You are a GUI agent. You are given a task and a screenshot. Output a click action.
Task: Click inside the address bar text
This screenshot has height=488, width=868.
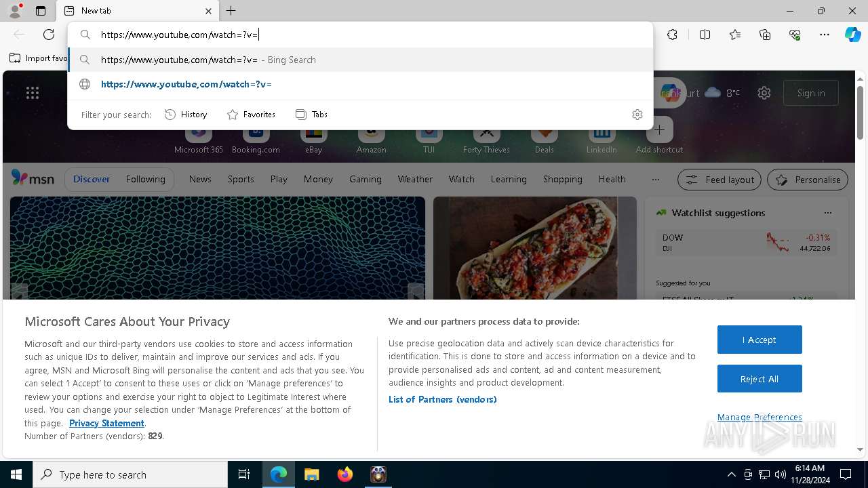[180, 35]
